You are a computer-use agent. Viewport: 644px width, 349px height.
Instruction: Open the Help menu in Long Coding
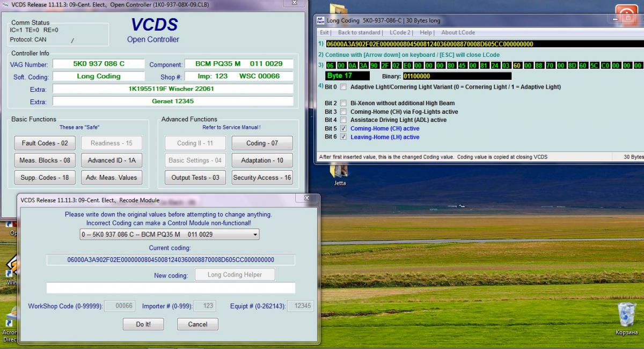point(427,33)
